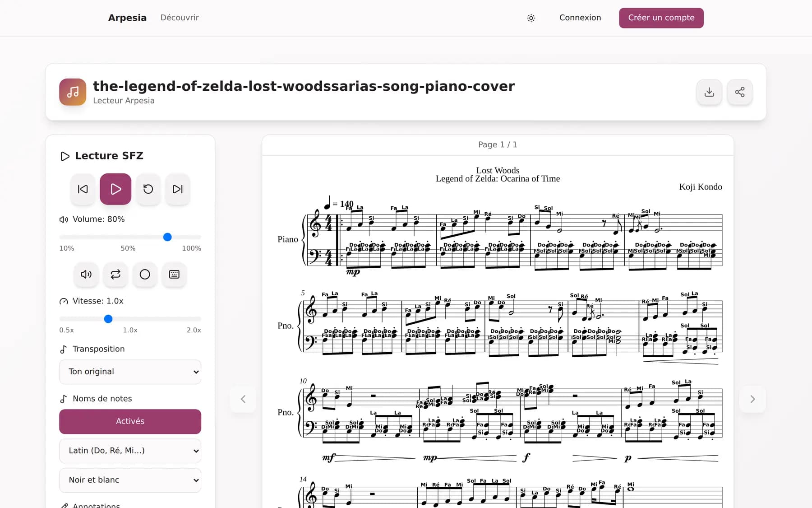Viewport: 812px width, 508px height.
Task: Click the Lost Woods score title
Action: point(498,170)
